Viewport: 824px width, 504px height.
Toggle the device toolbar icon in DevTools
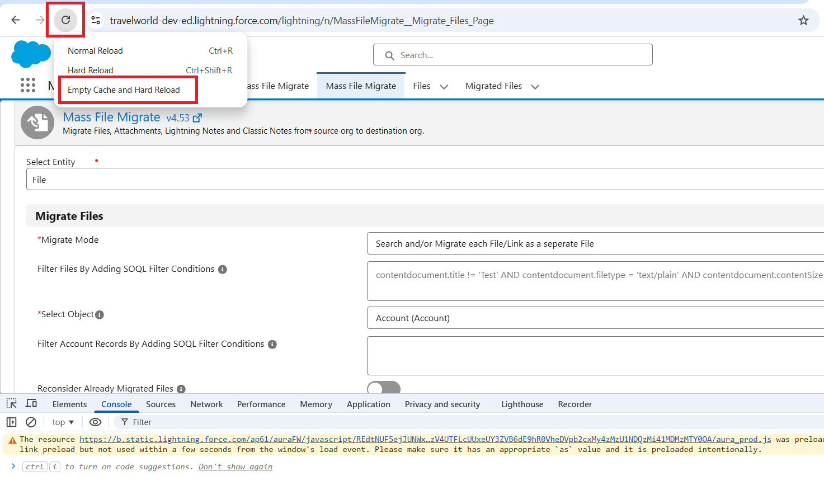pos(31,403)
